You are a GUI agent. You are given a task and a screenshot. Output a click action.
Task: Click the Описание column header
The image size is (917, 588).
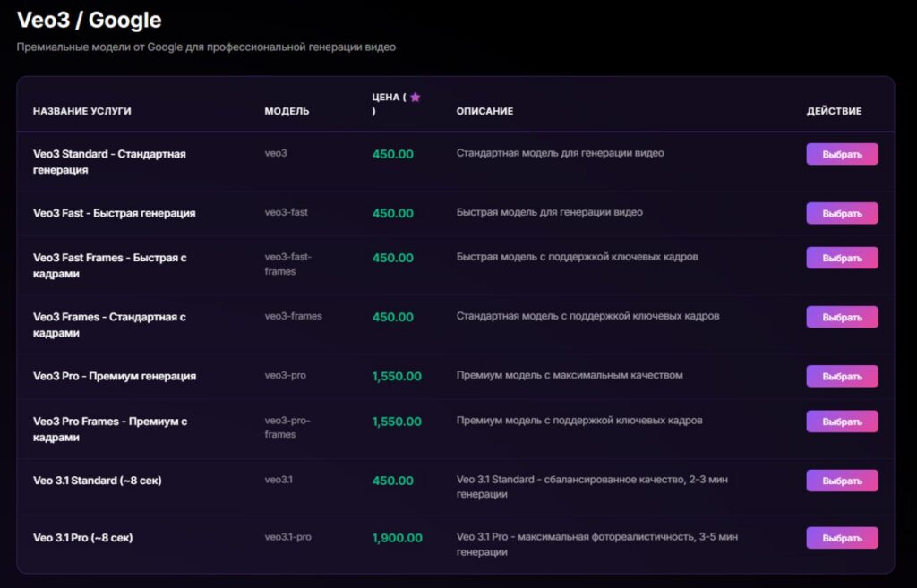(484, 111)
